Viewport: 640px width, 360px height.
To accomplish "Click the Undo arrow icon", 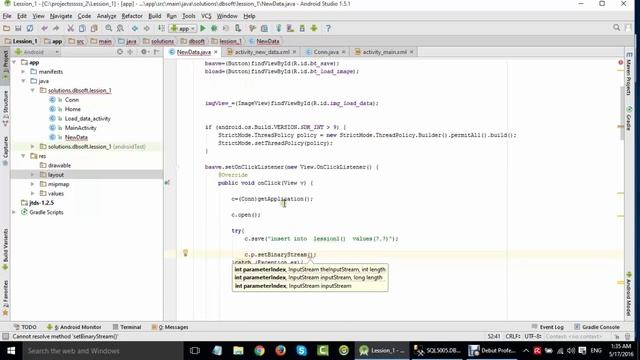I will [x=44, y=28].
